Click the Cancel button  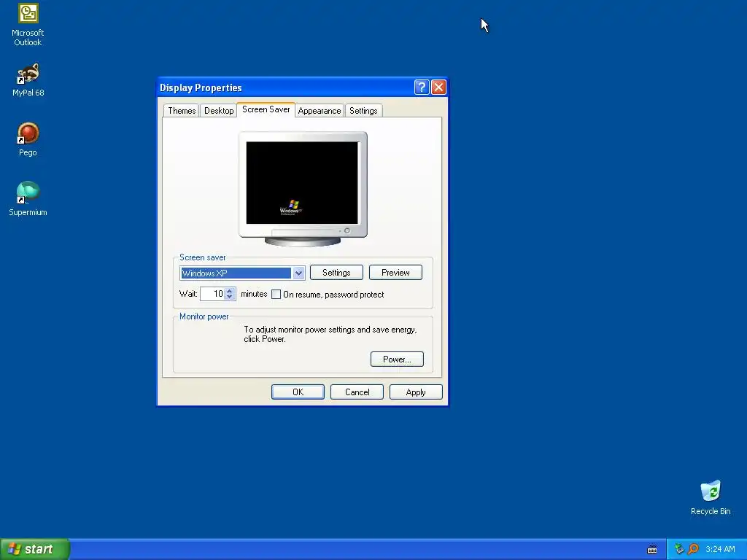(x=357, y=392)
